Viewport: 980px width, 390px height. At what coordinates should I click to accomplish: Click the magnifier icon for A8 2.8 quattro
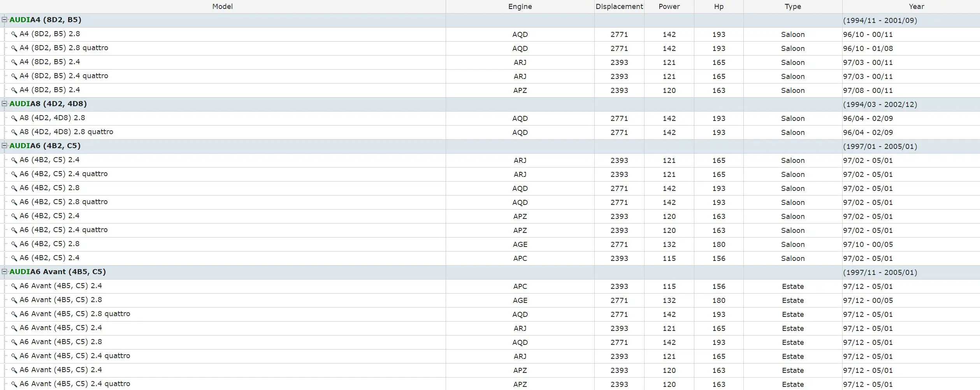pos(14,132)
